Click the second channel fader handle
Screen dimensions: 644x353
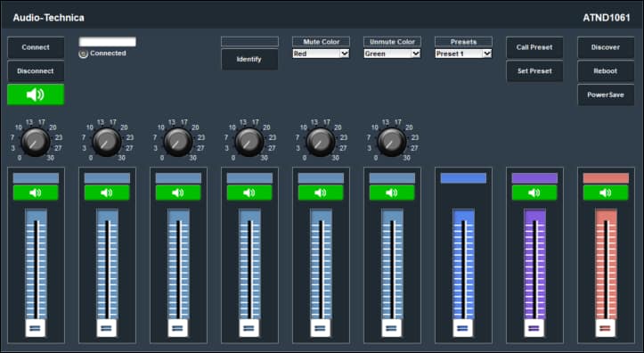[x=107, y=328]
